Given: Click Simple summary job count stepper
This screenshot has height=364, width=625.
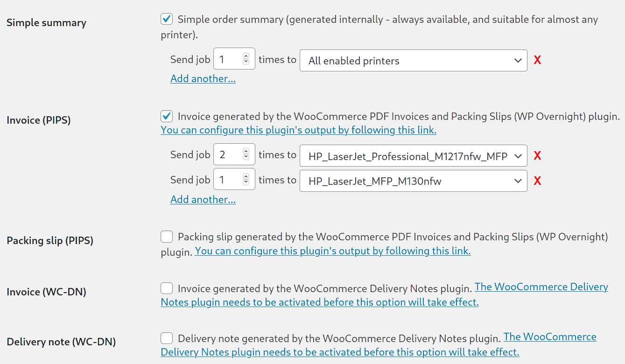Looking at the screenshot, I should (246, 59).
